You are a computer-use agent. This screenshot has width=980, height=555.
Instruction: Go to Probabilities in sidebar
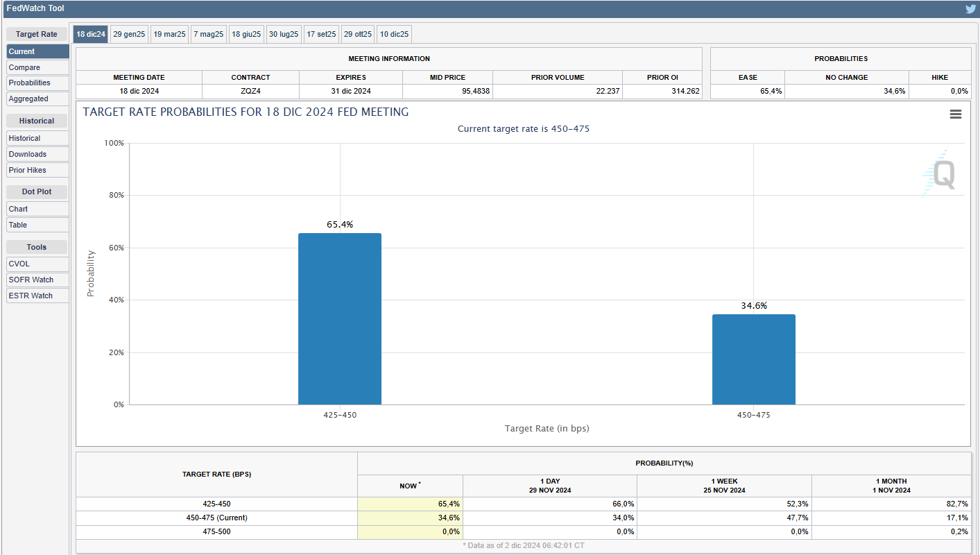(37, 83)
